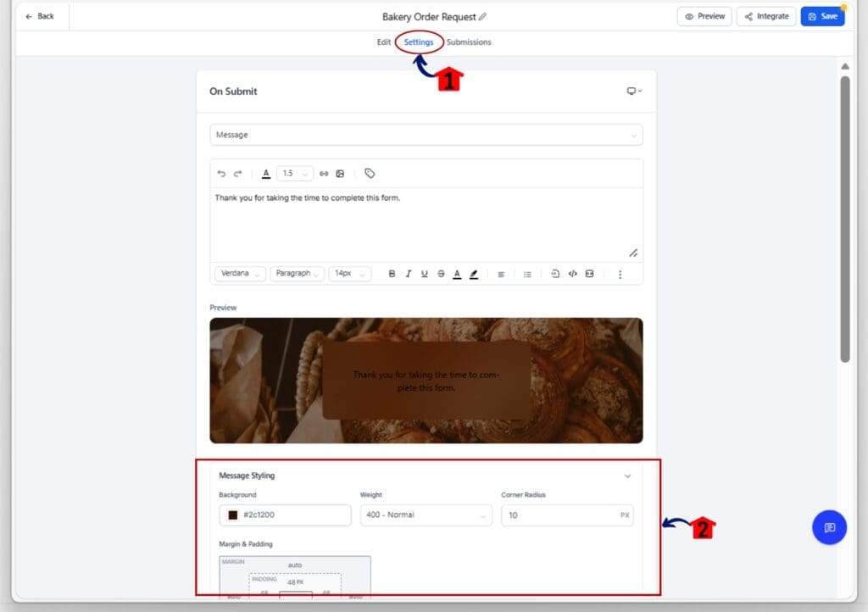Undo the last edit in the message editor
This screenshot has height=612, width=868.
pos(221,174)
